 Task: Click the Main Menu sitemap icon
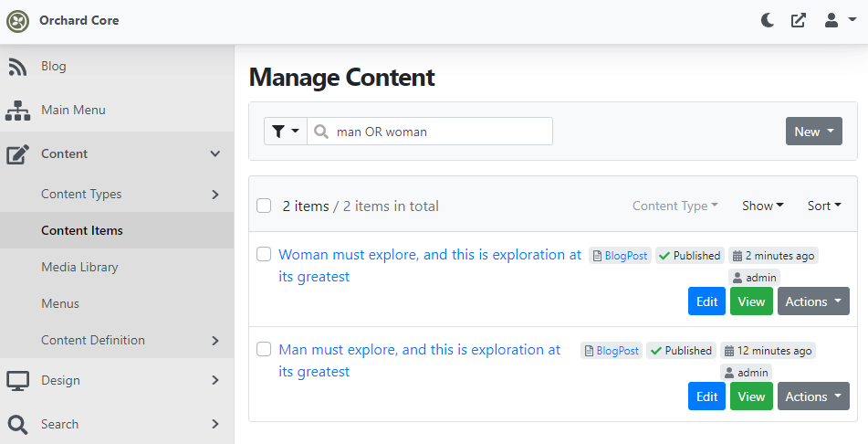(17, 111)
